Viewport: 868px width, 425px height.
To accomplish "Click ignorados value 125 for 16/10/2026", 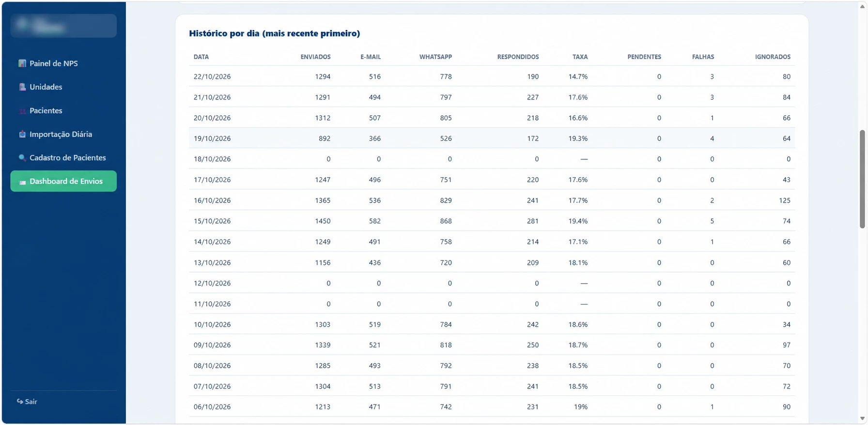I will click(785, 200).
